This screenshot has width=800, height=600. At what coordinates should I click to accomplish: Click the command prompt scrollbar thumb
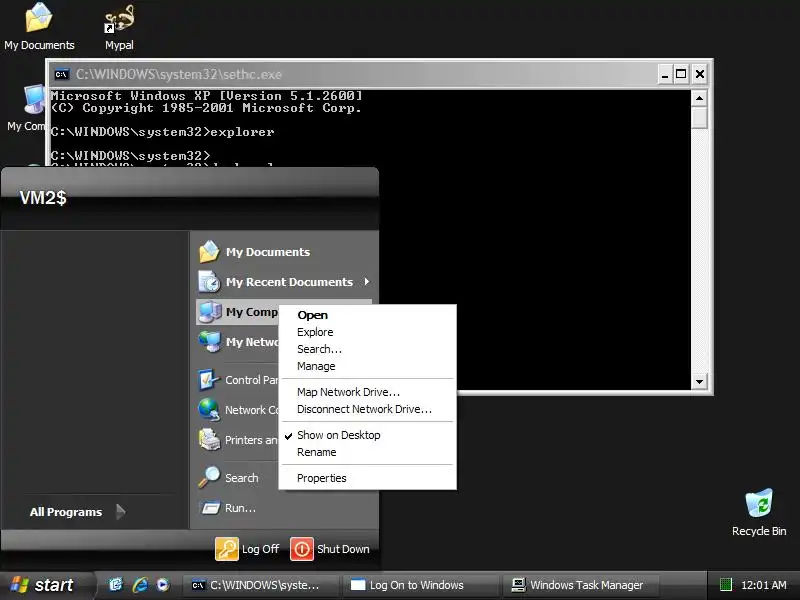[x=699, y=117]
